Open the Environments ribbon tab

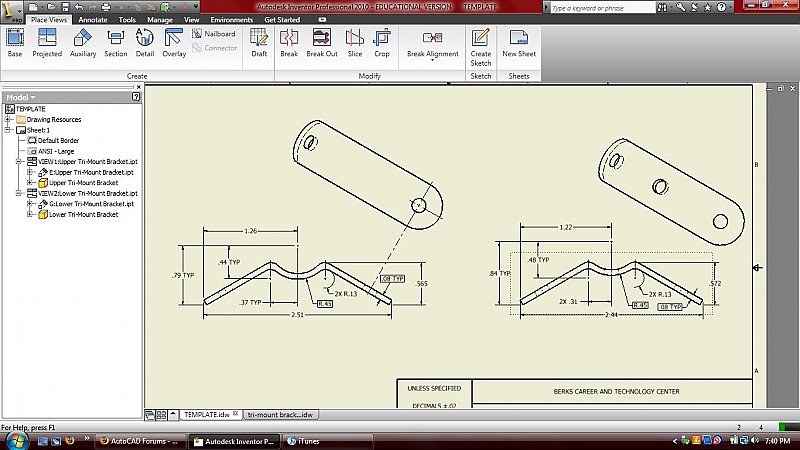tap(232, 20)
